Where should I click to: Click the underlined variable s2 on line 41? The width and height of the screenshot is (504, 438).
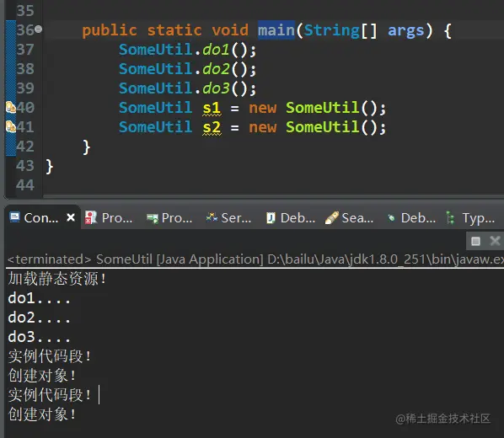212,127
